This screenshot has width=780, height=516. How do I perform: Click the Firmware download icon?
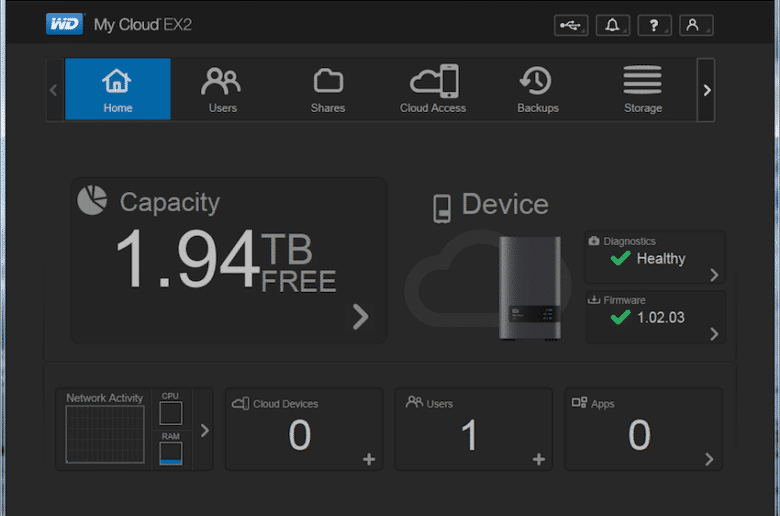coord(594,300)
